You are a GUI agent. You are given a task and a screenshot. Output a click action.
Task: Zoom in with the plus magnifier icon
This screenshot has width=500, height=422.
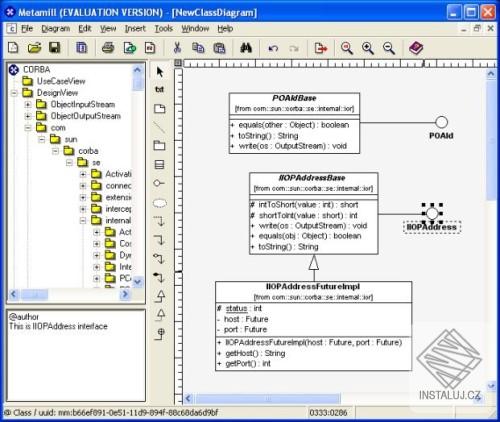pos(368,48)
